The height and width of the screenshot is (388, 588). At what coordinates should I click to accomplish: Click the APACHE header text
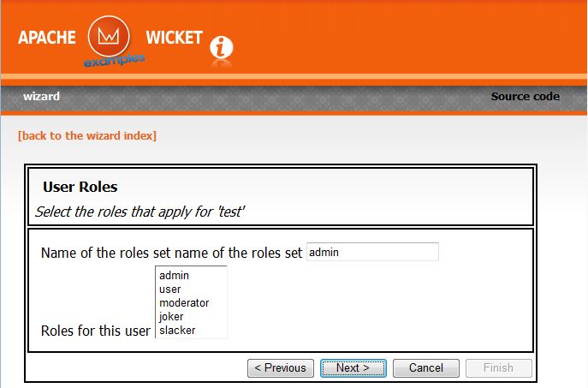[47, 38]
